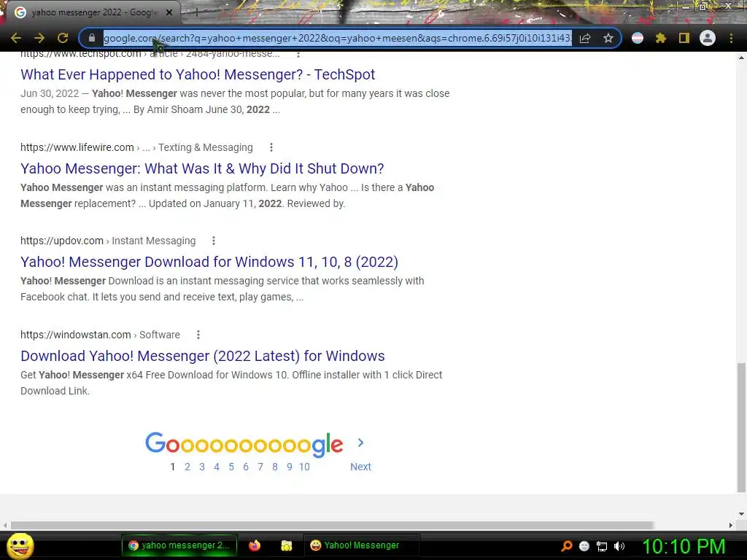This screenshot has height=560, width=747.
Task: Open the Chrome three-dot menu
Action: (x=731, y=38)
